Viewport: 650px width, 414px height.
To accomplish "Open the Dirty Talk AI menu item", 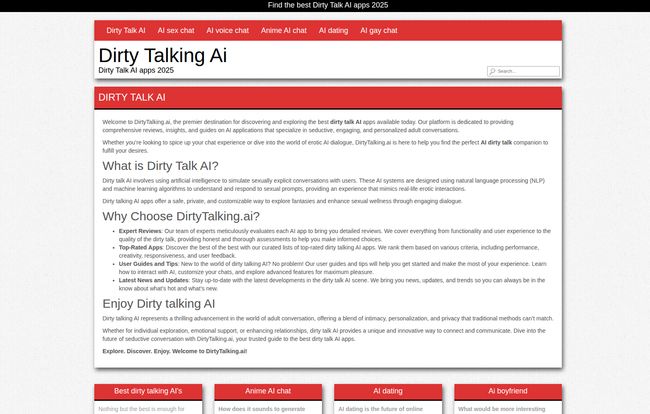I will 126,30.
